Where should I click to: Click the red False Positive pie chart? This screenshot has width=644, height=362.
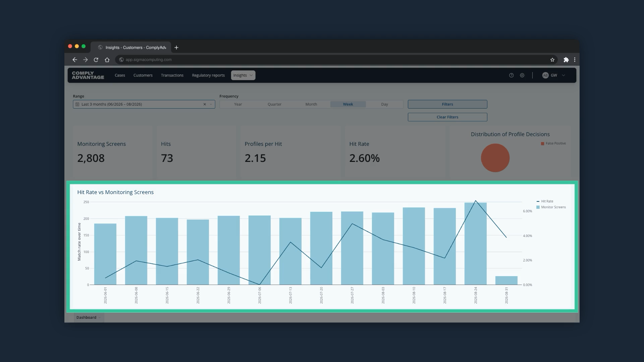tap(495, 158)
